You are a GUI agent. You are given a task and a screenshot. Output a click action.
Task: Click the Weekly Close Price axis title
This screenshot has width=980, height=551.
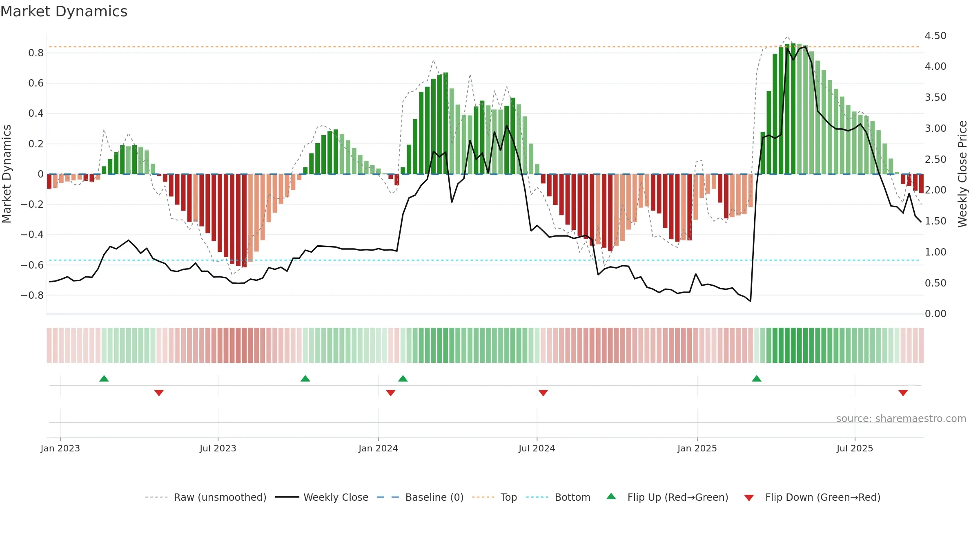(962, 174)
